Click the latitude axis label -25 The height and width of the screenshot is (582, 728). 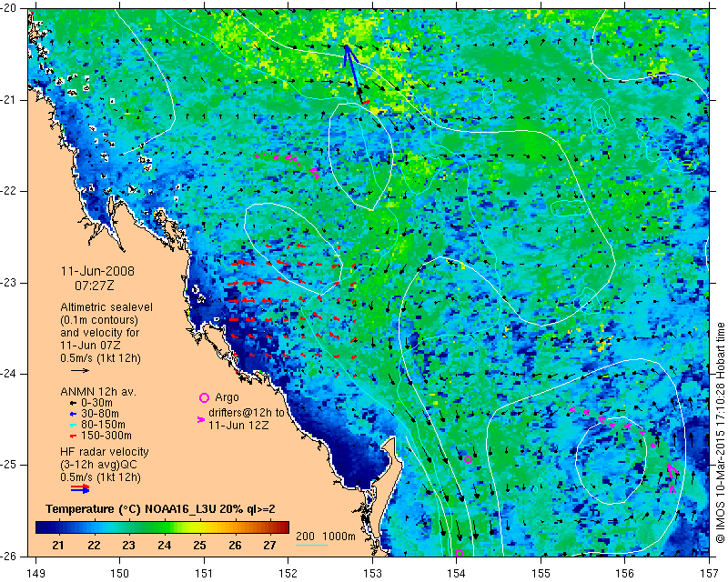coord(8,465)
